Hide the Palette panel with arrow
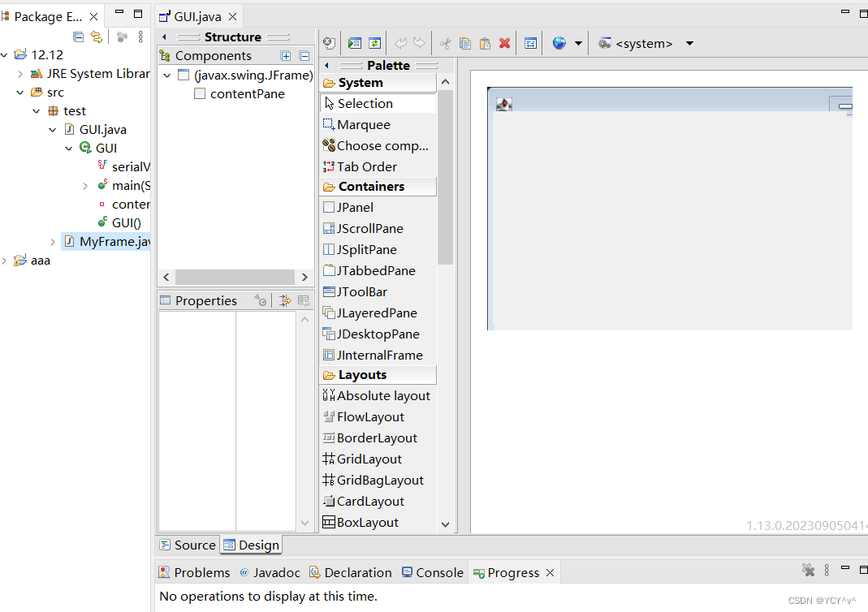The height and width of the screenshot is (612, 868). 326,65
